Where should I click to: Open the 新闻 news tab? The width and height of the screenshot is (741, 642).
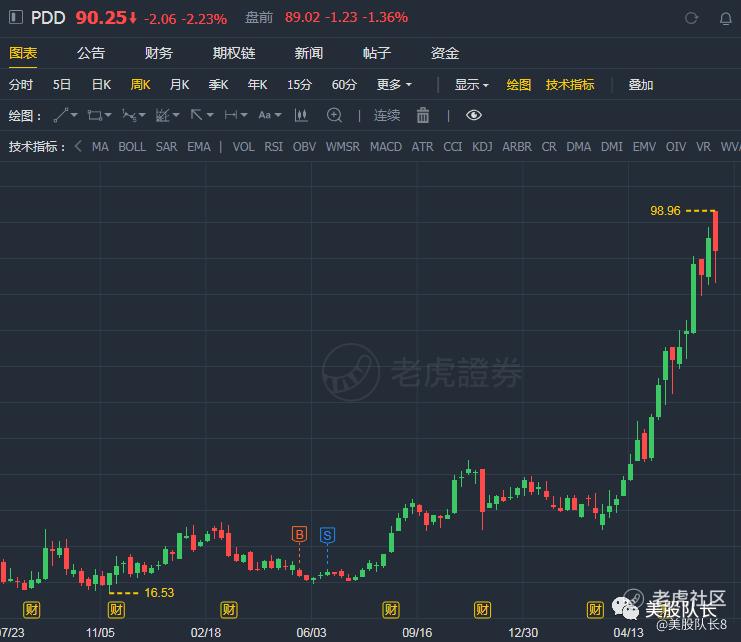click(309, 53)
